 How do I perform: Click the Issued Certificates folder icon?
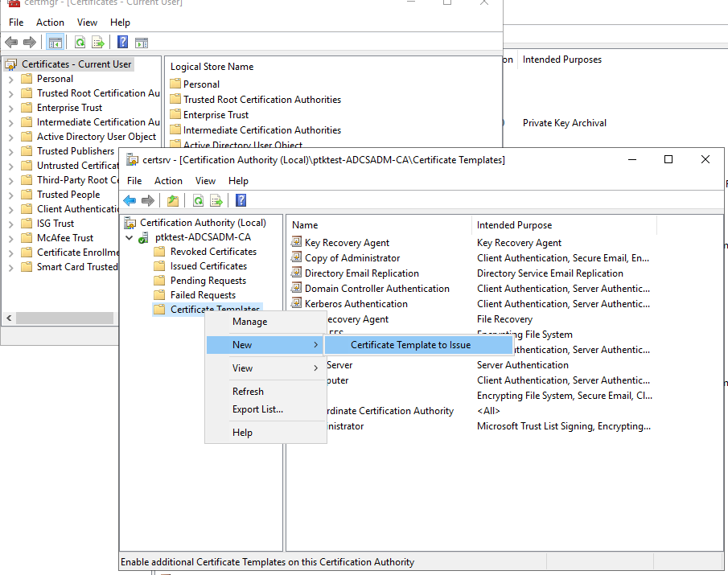[x=159, y=266]
